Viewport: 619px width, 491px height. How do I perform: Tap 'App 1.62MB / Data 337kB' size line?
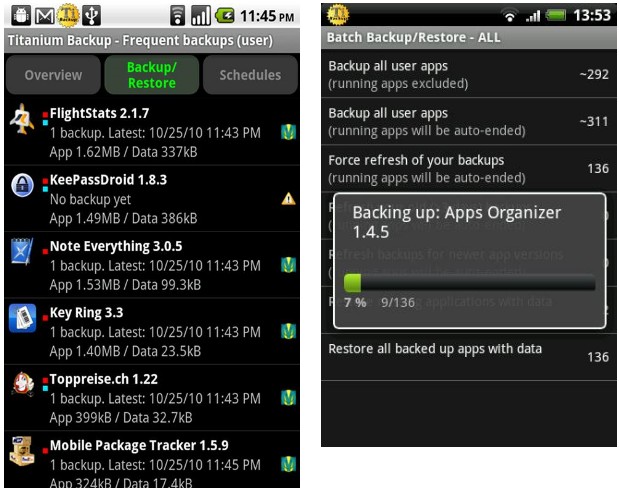click(124, 152)
